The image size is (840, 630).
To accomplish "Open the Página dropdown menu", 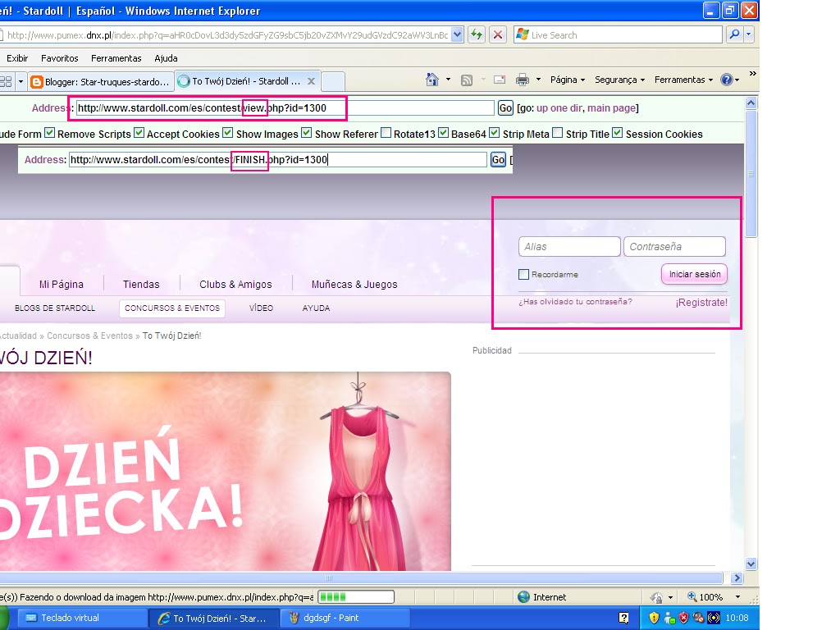I will tap(568, 80).
